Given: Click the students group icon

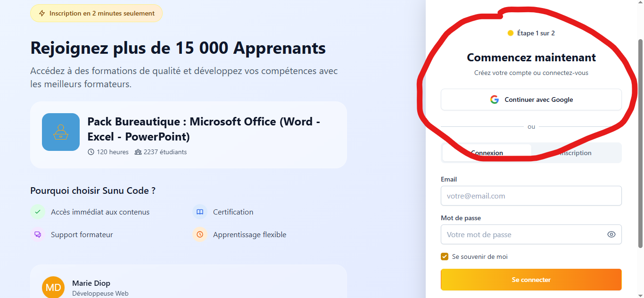Looking at the screenshot, I should pos(138,152).
